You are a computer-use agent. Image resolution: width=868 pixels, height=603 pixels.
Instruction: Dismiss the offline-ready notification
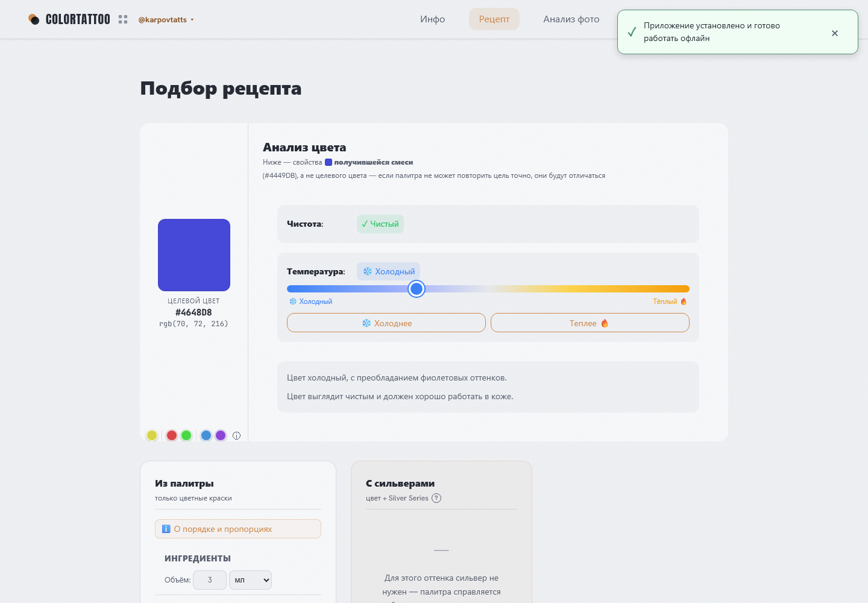tap(835, 33)
